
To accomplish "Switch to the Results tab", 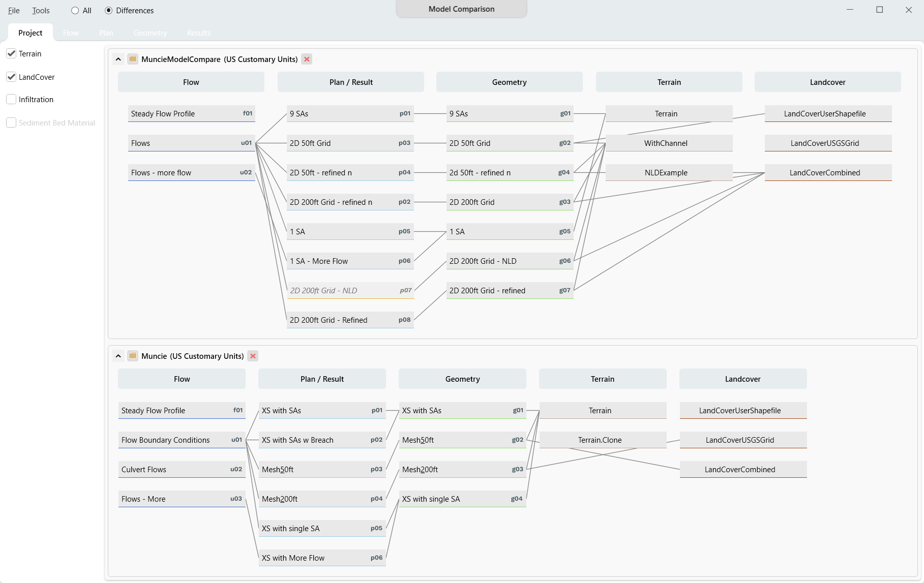I will pyautogui.click(x=198, y=33).
